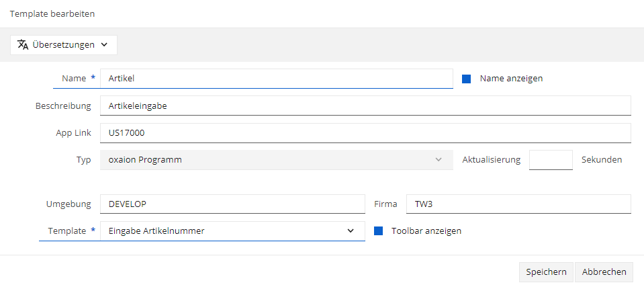Click the Aktualisierung seconds field
Viewport: 644px width, 289px height.
point(551,160)
